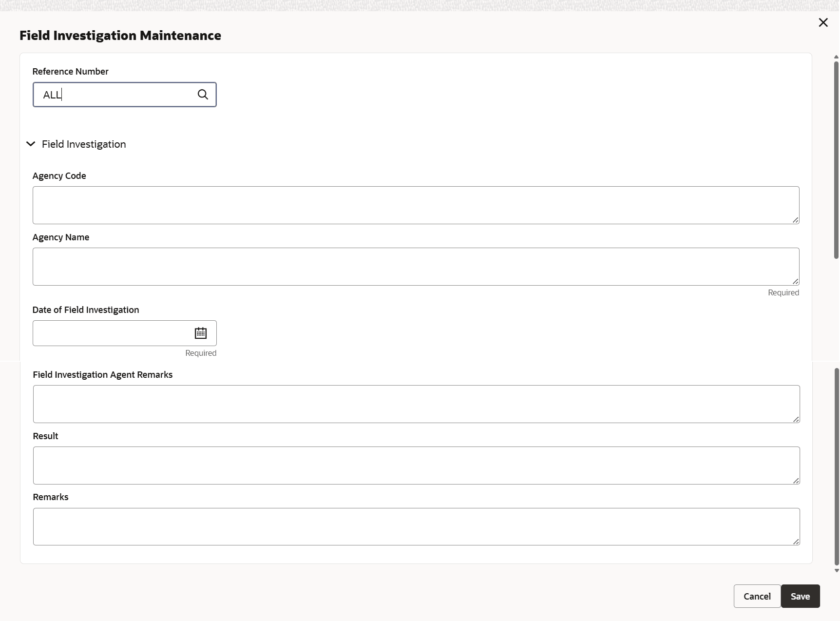Click the Required hint under the date field
The height and width of the screenshot is (621, 840).
201,353
